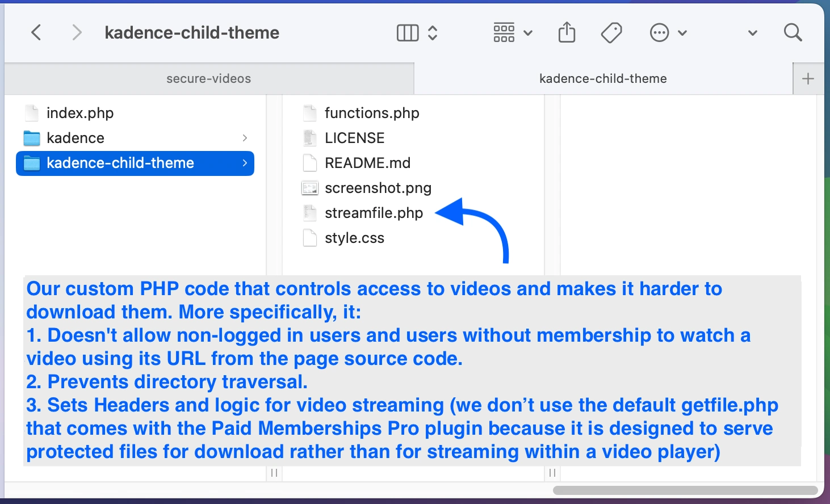The width and height of the screenshot is (830, 504).
Task: Select the screenshot.png file
Action: tap(378, 188)
